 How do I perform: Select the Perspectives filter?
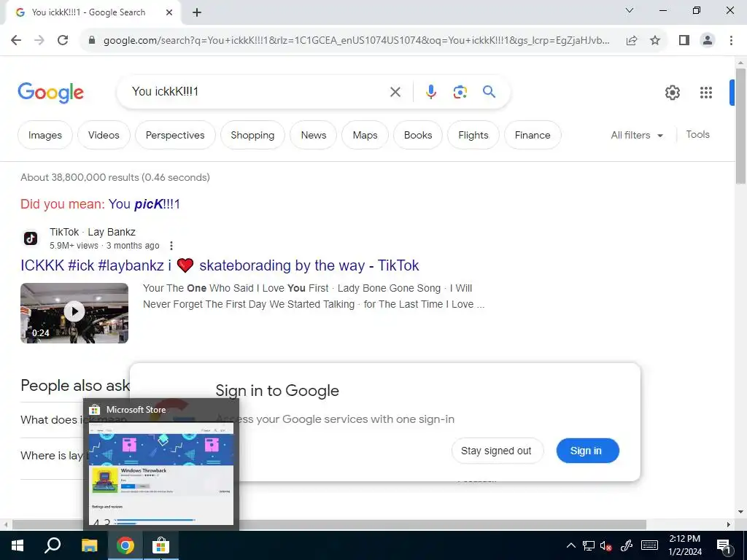(175, 135)
